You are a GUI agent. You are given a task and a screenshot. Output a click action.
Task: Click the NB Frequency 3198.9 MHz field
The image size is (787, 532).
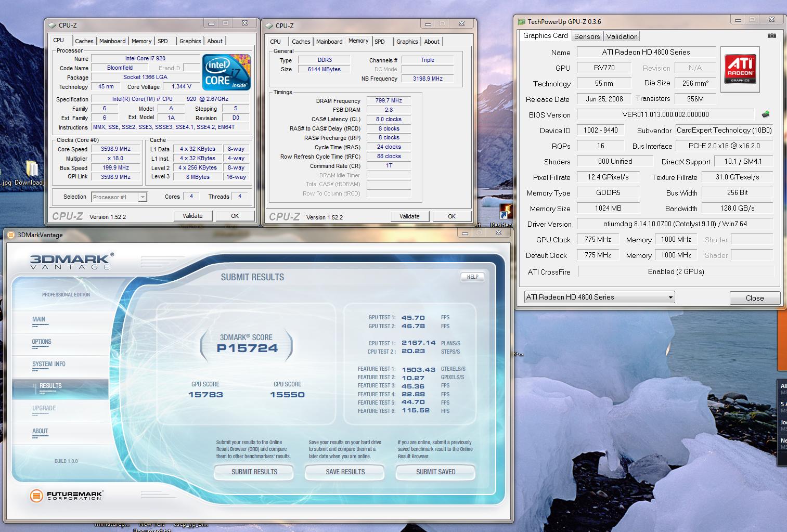pyautogui.click(x=428, y=79)
